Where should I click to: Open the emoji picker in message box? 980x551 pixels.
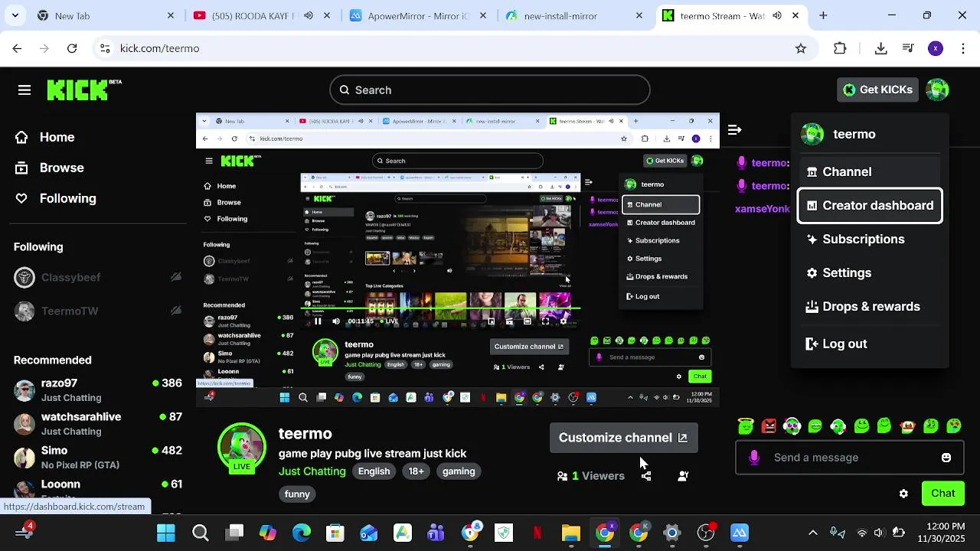946,458
